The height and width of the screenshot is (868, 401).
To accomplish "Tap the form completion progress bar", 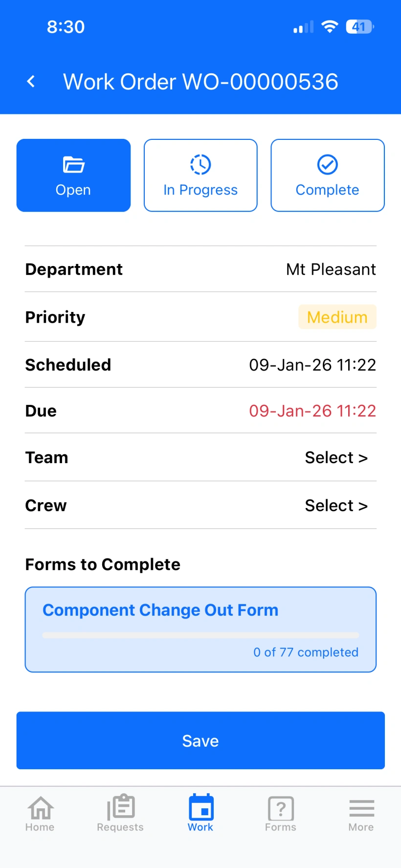I will [x=200, y=635].
